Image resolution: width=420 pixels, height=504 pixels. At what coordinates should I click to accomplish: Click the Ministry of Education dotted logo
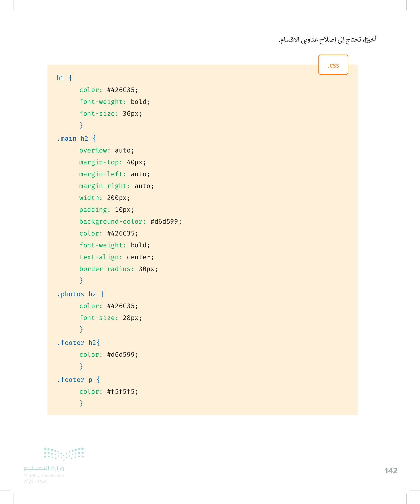(64, 453)
